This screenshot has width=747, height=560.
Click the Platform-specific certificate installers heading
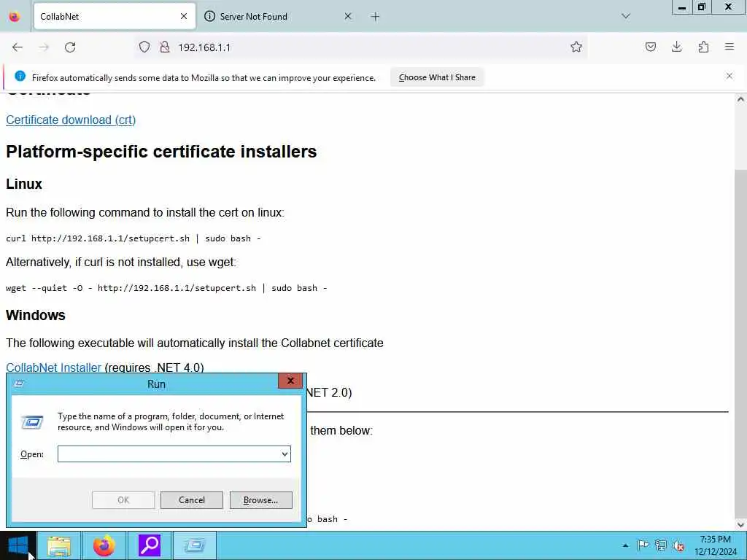pos(161,152)
